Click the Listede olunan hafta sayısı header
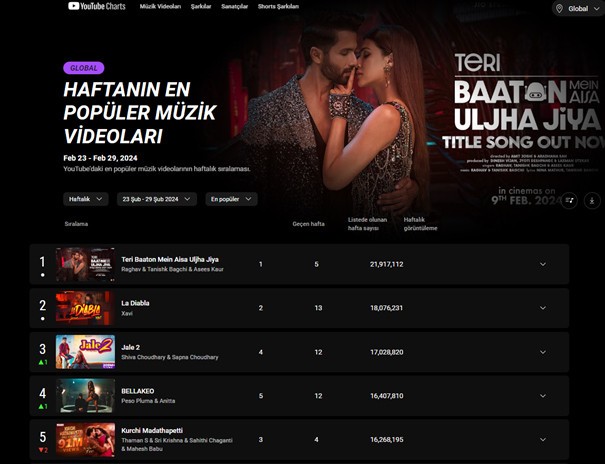605x464 pixels. click(367, 224)
